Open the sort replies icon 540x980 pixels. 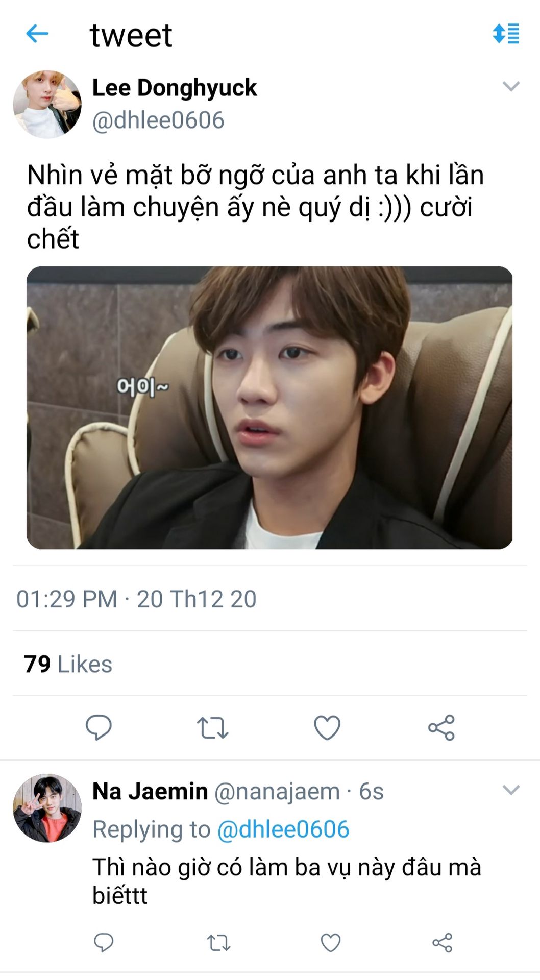(505, 34)
